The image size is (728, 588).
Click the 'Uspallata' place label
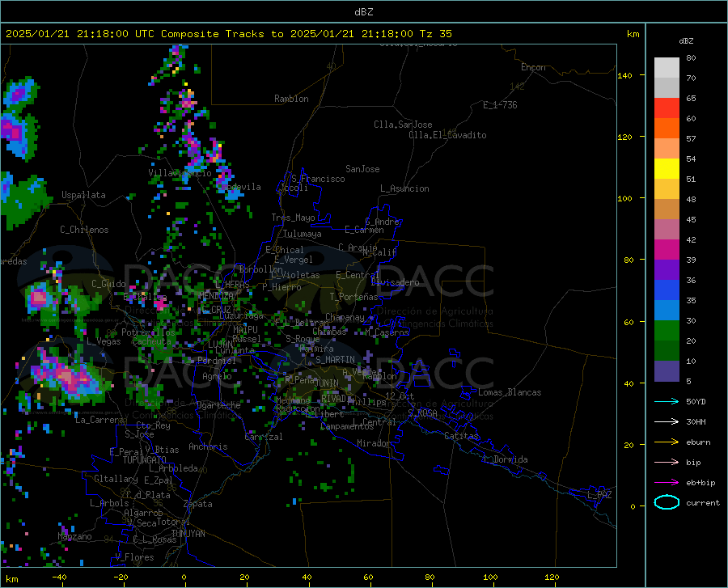83,195
